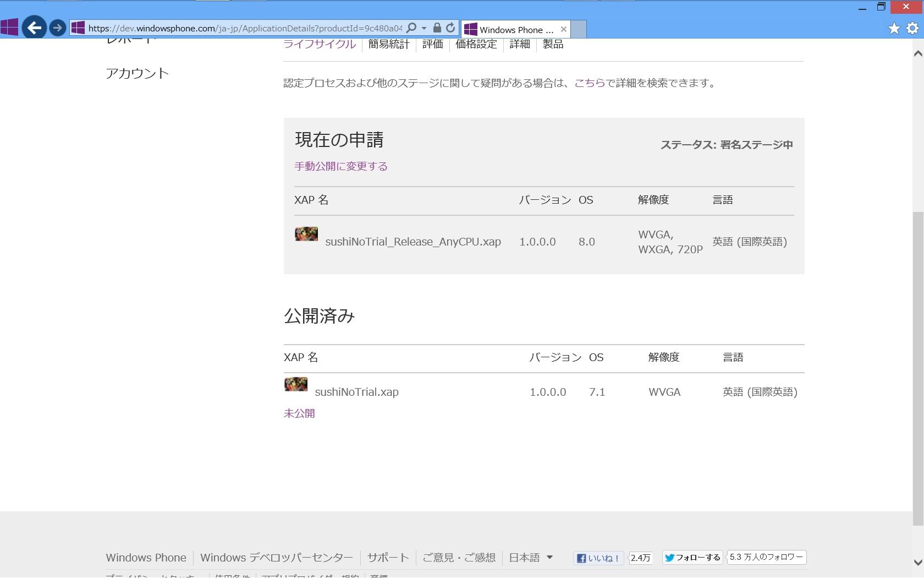Click the browser Back arrow button

(x=34, y=28)
